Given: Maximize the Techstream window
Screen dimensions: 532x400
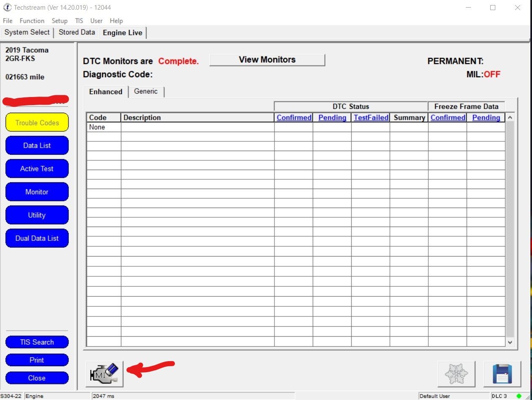Looking at the screenshot, I should [x=493, y=8].
